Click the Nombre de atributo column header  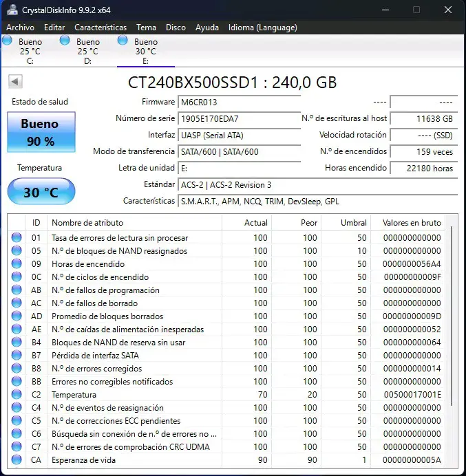point(135,223)
